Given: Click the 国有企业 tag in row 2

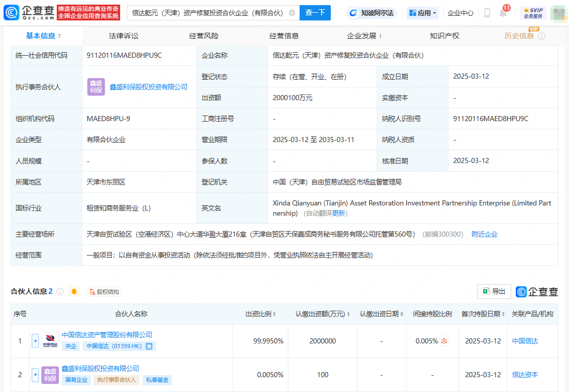Looking at the screenshot, I should click(76, 380).
